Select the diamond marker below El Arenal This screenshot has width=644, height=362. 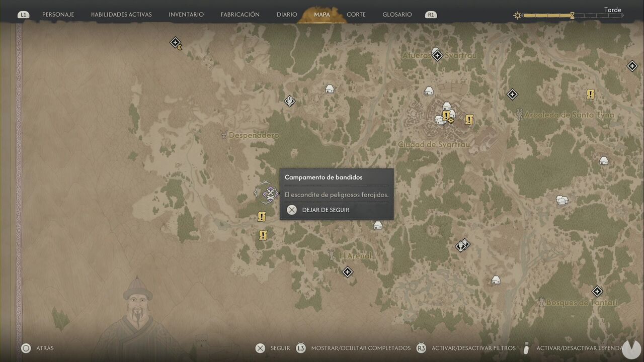pyautogui.click(x=347, y=272)
